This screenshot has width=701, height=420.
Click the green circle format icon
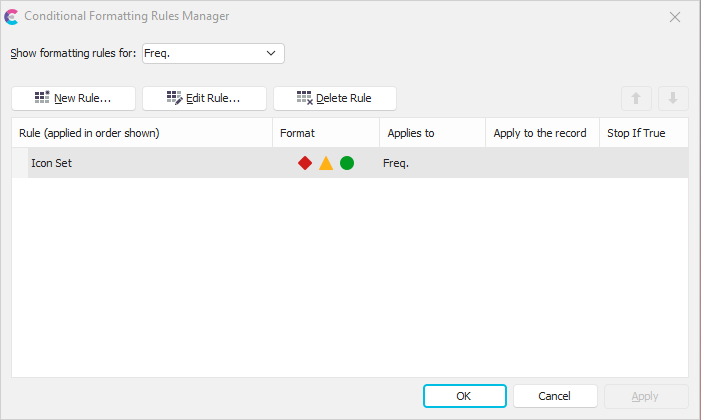[x=347, y=163]
